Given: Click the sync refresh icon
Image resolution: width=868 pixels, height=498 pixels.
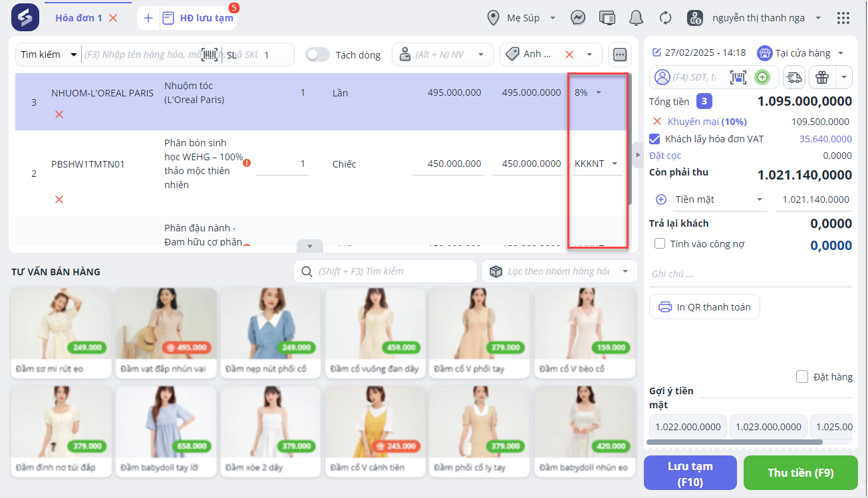Looking at the screenshot, I should click(x=665, y=18).
